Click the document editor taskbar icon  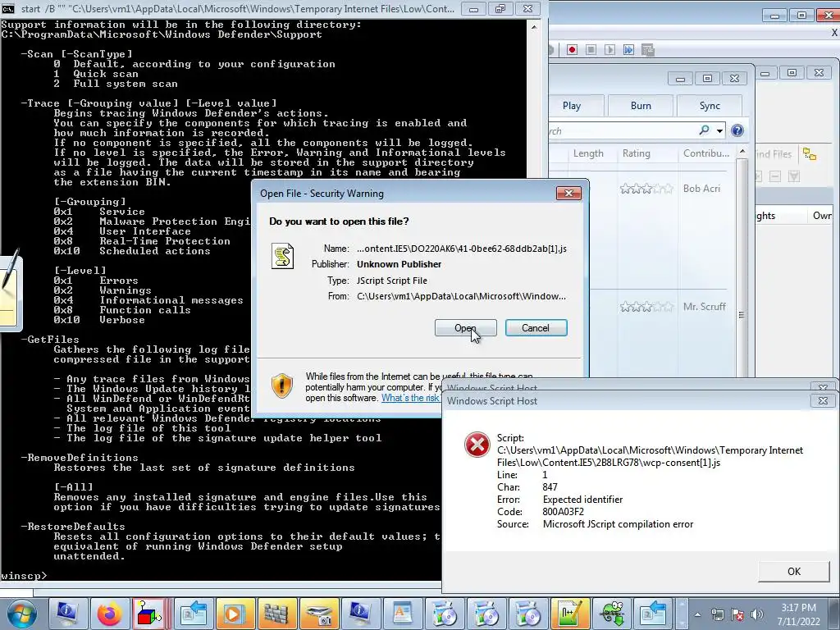[x=402, y=614]
